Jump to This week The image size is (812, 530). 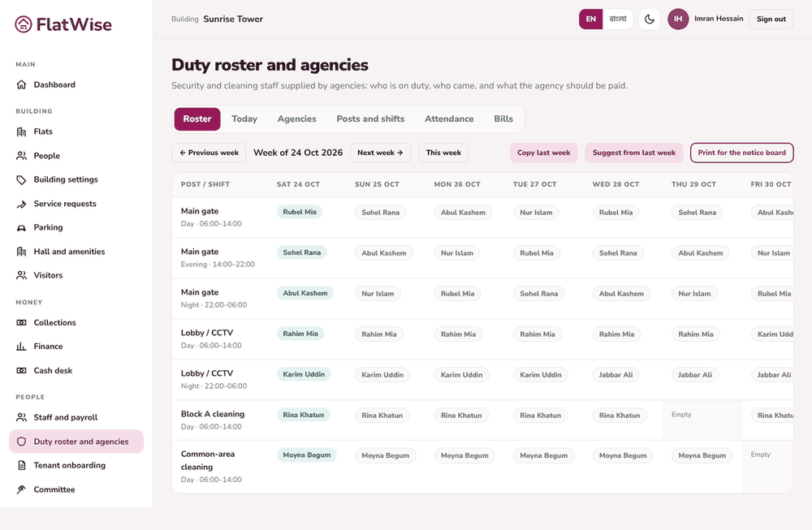443,153
